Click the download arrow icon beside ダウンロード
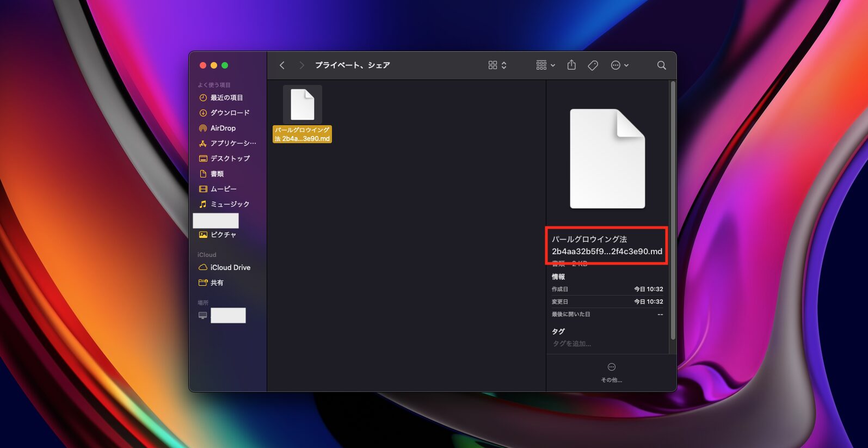868x448 pixels. 203,113
